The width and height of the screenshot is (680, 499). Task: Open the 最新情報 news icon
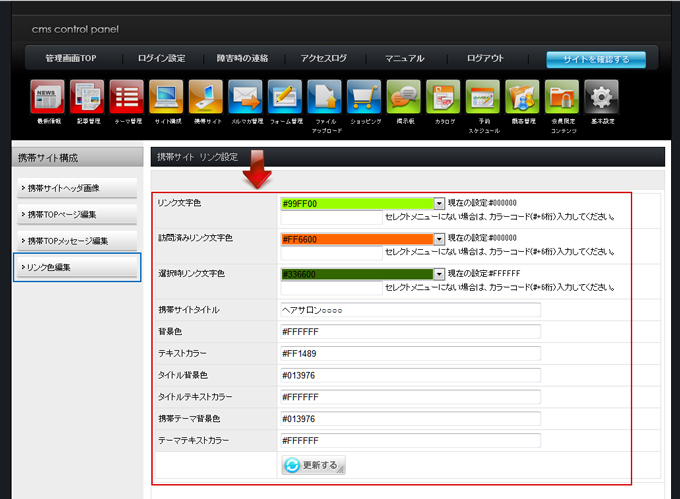(47, 97)
